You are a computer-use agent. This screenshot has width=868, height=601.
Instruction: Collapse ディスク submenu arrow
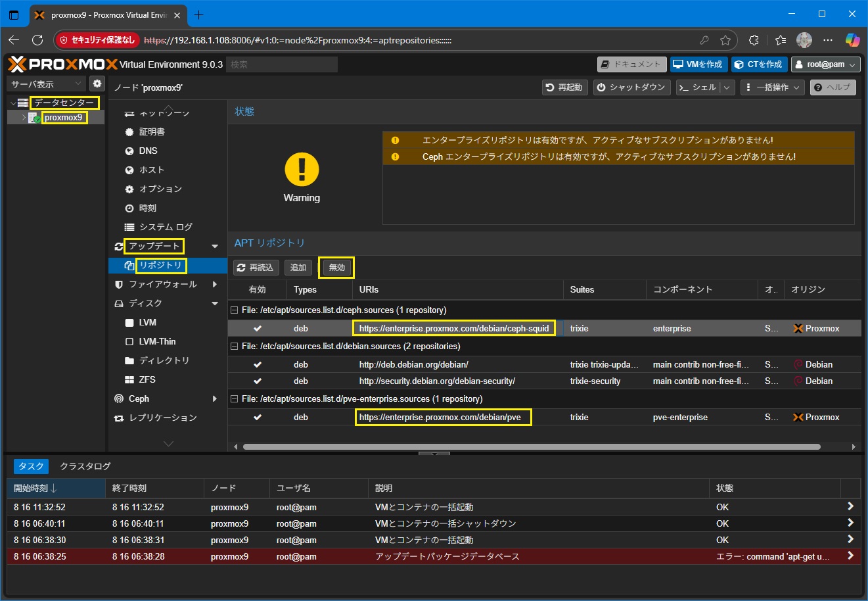[x=215, y=303]
